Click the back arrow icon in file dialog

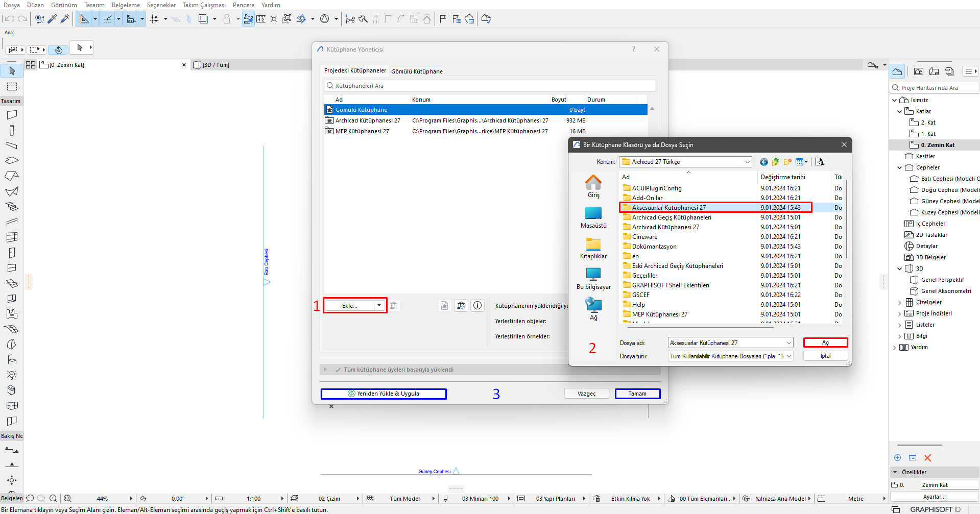coord(763,162)
